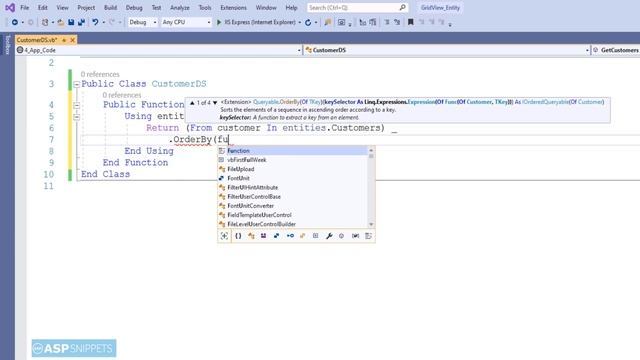Toggle the namespaces filter braces icon
Viewport: 640px width, 360px height.
tap(238, 236)
